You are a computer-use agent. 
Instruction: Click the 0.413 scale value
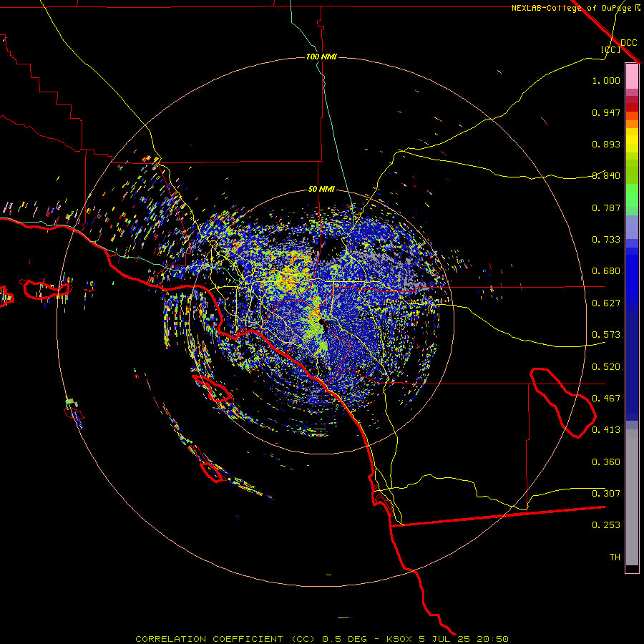coord(606,430)
